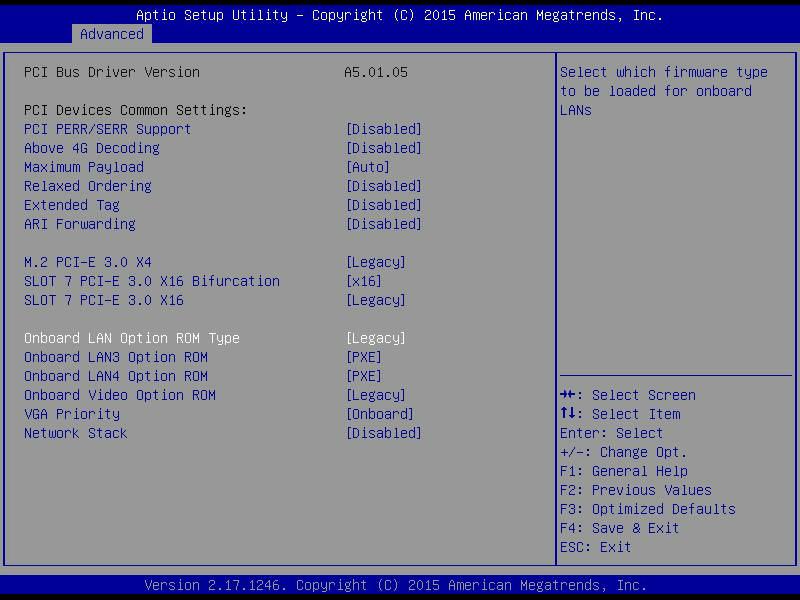Toggle Above 4G Decoding Disabled value
This screenshot has height=600, width=800.
(x=383, y=148)
